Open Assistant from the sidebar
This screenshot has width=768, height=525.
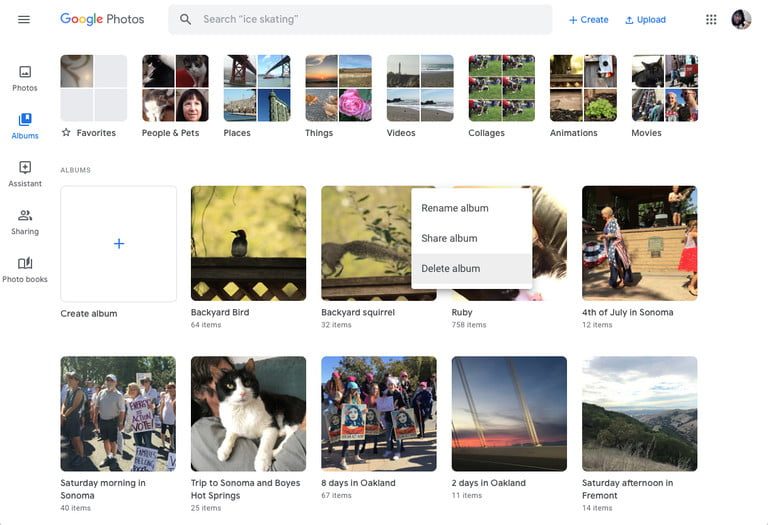coord(25,173)
